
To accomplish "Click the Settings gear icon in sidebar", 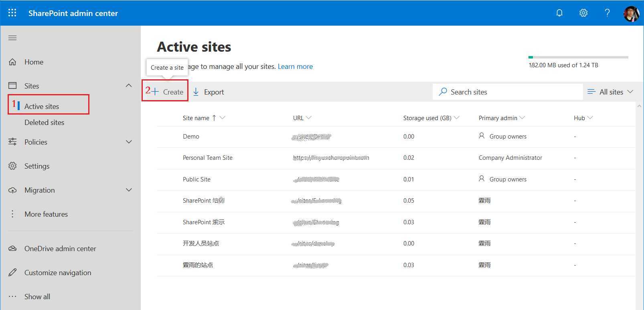I will click(12, 166).
